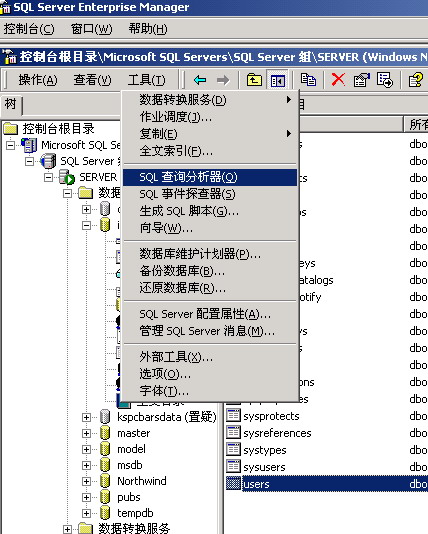Click the kspcbarsdata database cylinder icon

click(105, 417)
